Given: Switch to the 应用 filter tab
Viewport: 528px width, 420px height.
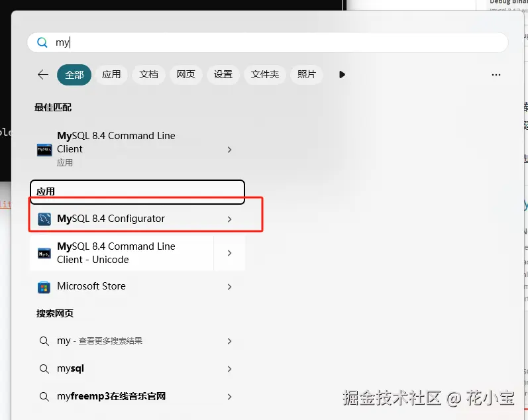Looking at the screenshot, I should click(x=111, y=74).
